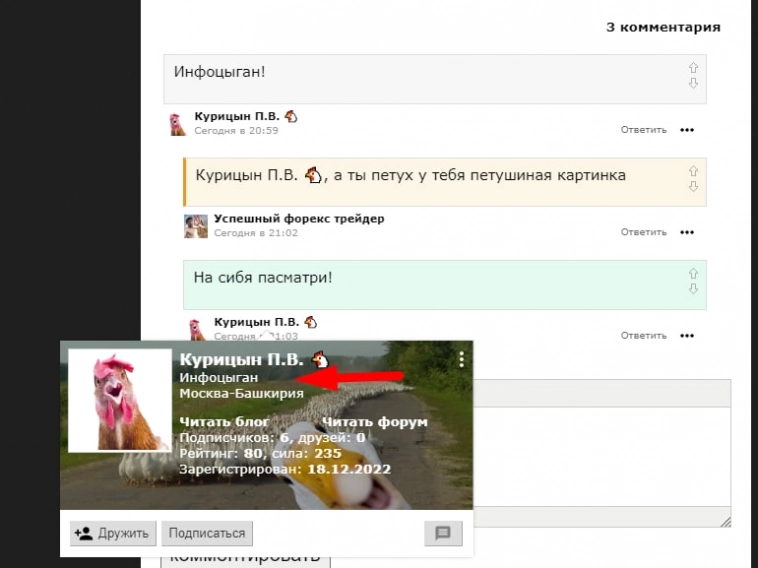Screen dimensions: 758x568
Task: Click "Рейтинг: 80, сила: 235" line
Action: tap(260, 453)
